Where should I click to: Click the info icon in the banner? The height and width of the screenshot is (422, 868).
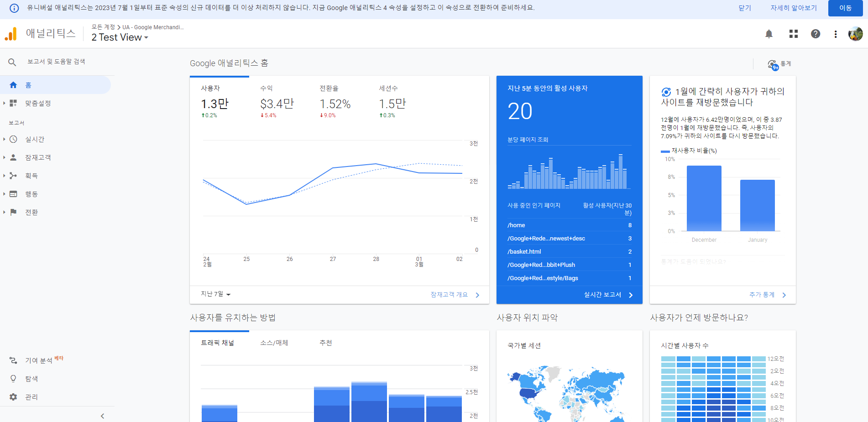[14, 8]
